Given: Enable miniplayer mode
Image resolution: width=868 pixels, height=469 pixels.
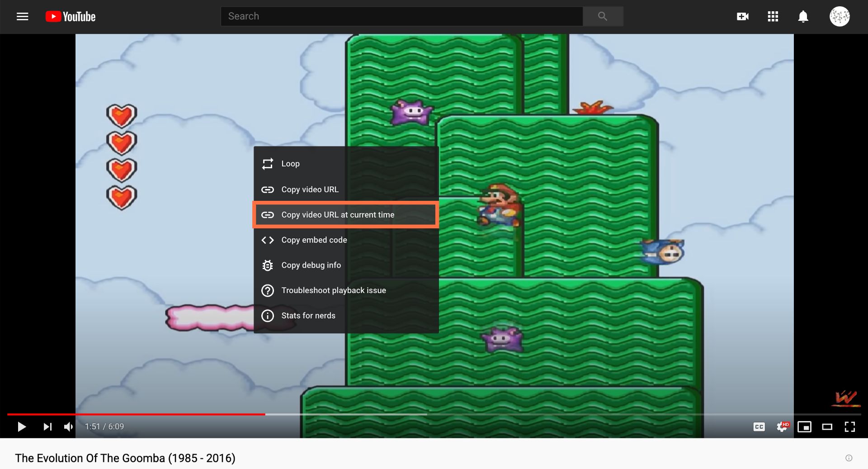Looking at the screenshot, I should [x=804, y=426].
